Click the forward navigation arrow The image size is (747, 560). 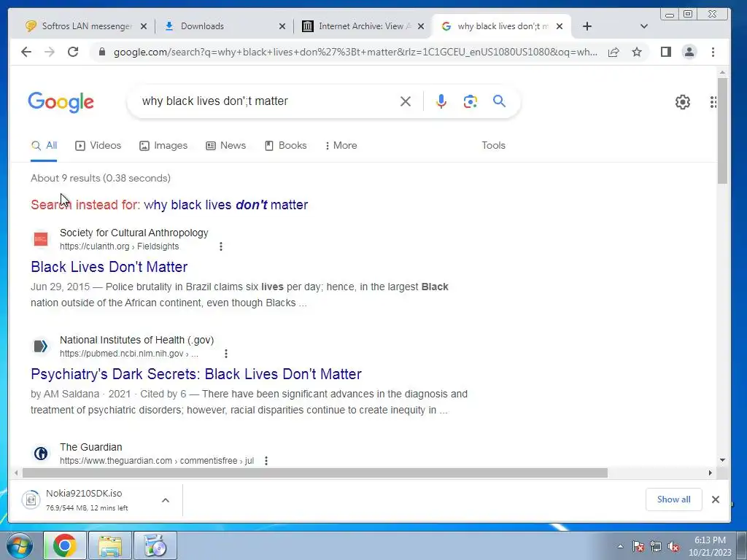[x=50, y=52]
